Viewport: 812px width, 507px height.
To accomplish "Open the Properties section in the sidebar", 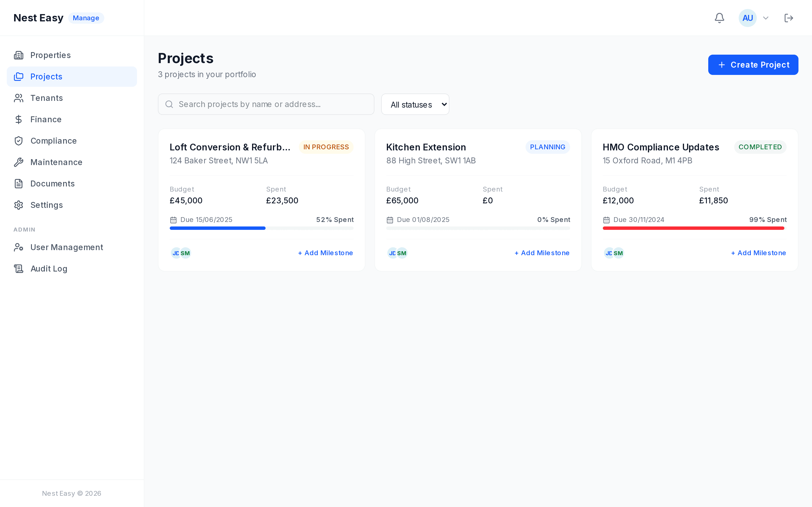I will pos(50,55).
